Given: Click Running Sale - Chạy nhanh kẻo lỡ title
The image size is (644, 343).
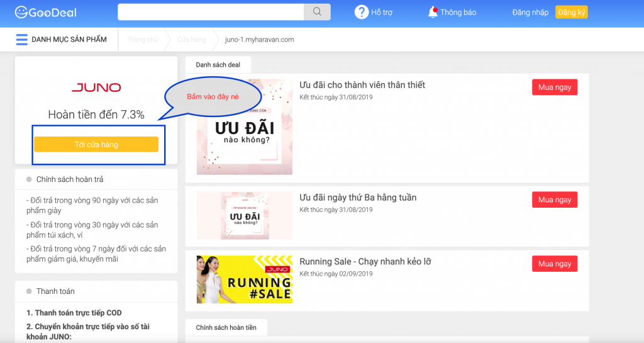Looking at the screenshot, I should 365,262.
